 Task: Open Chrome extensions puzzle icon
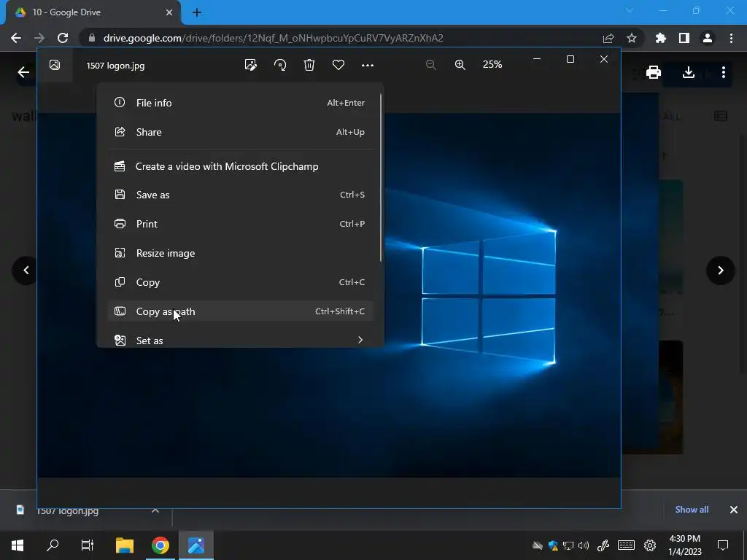[661, 38]
